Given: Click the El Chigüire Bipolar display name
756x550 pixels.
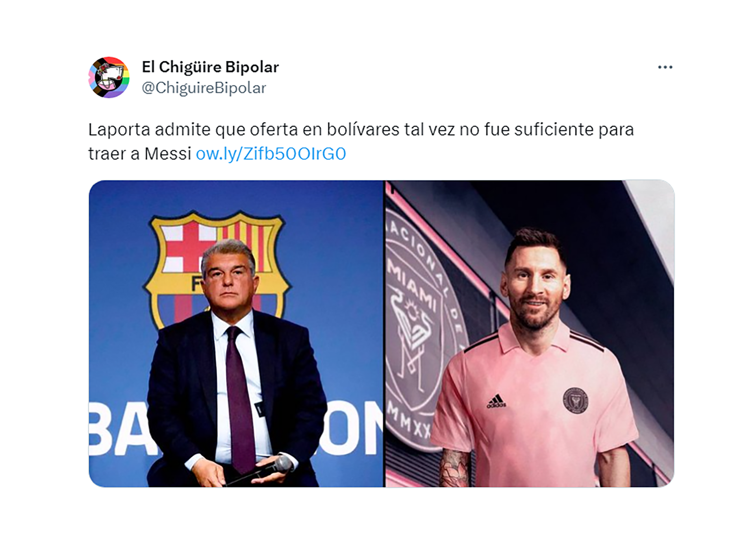Looking at the screenshot, I should tap(210, 67).
